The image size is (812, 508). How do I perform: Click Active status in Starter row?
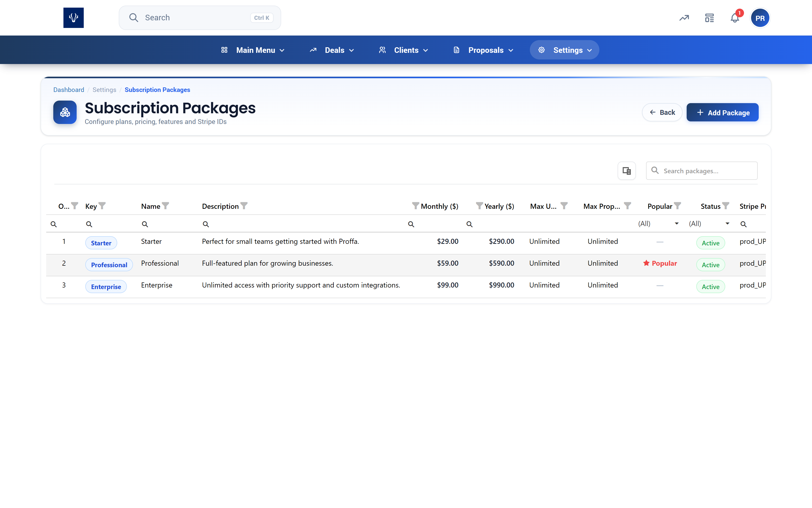711,243
